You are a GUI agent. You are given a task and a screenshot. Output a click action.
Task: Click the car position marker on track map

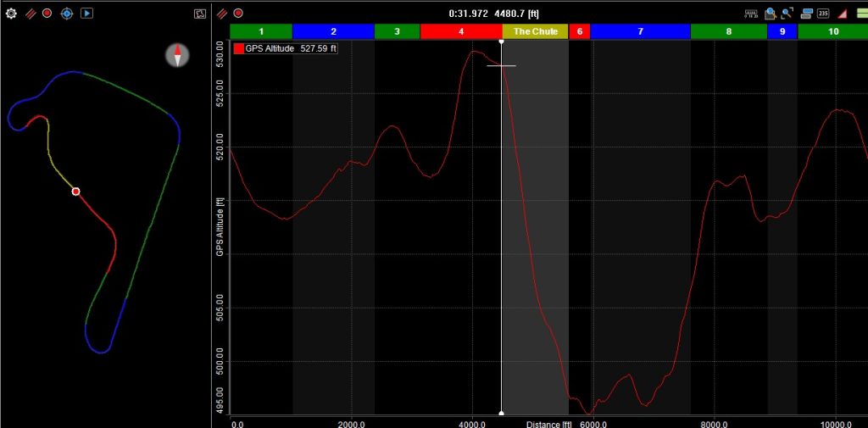(x=75, y=192)
